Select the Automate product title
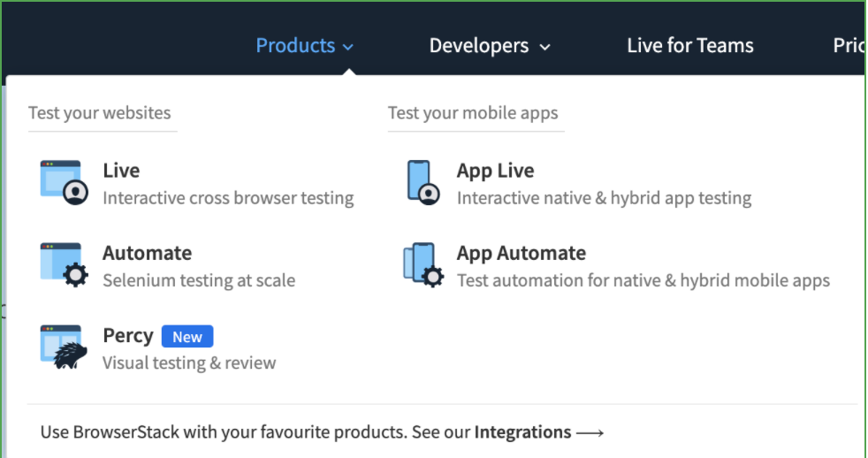This screenshot has width=868, height=458. [x=147, y=253]
